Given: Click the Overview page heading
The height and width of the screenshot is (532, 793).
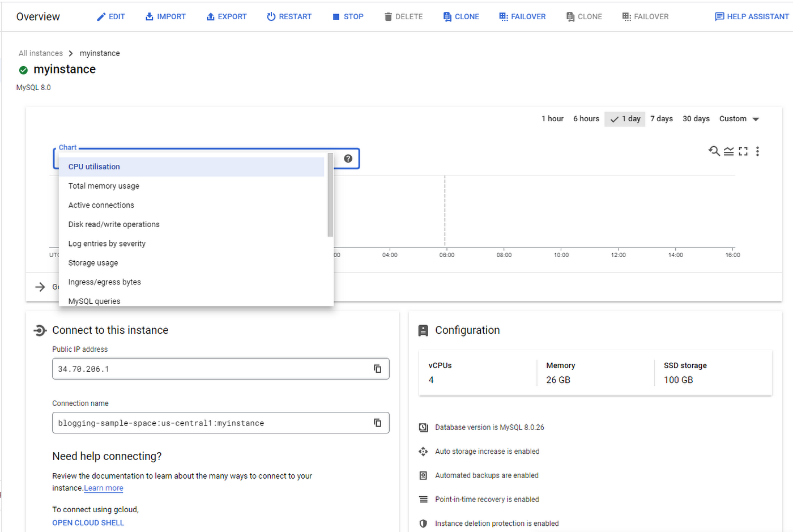Looking at the screenshot, I should click(x=38, y=16).
